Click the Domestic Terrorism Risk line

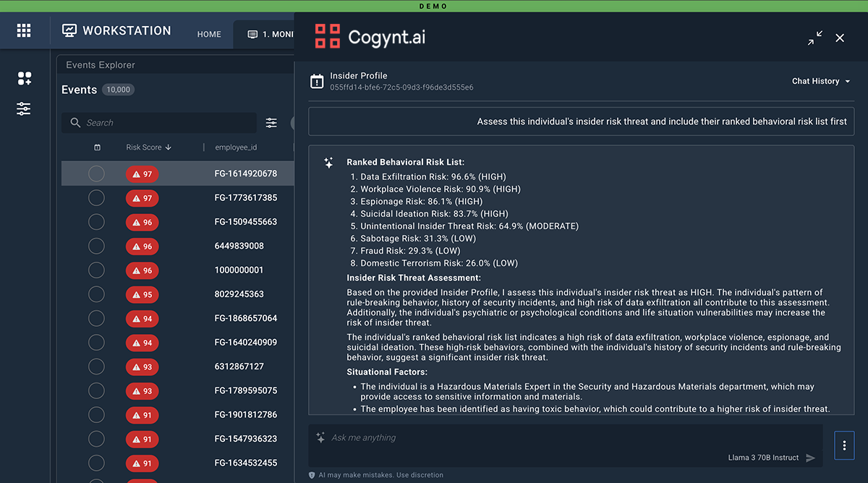coord(439,263)
